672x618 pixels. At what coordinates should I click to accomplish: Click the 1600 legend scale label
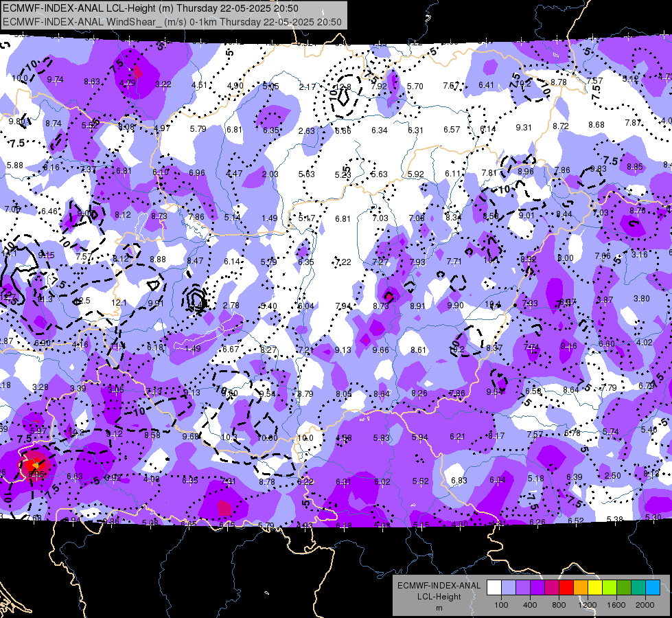pyautogui.click(x=616, y=605)
